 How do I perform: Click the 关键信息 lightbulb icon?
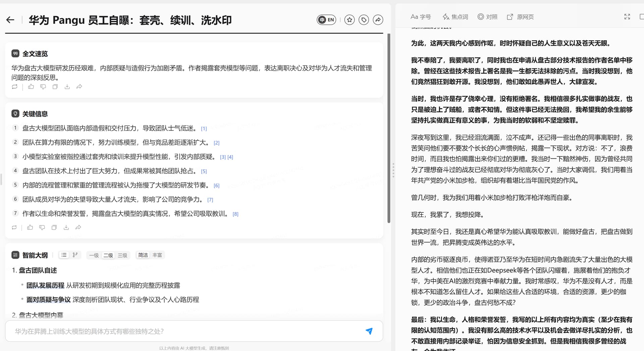(x=15, y=113)
